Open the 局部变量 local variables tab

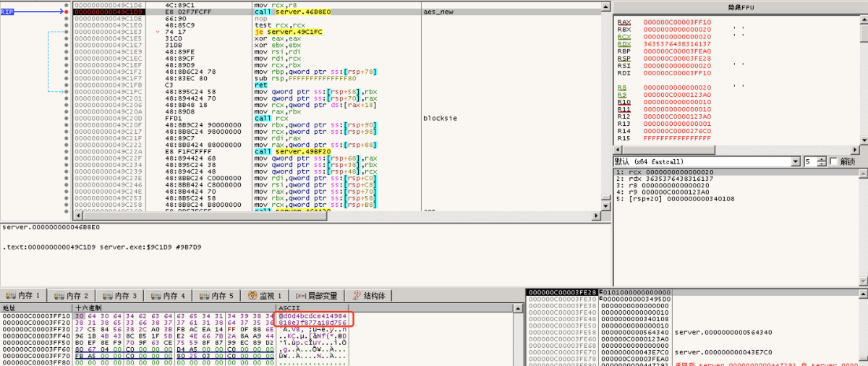317,296
